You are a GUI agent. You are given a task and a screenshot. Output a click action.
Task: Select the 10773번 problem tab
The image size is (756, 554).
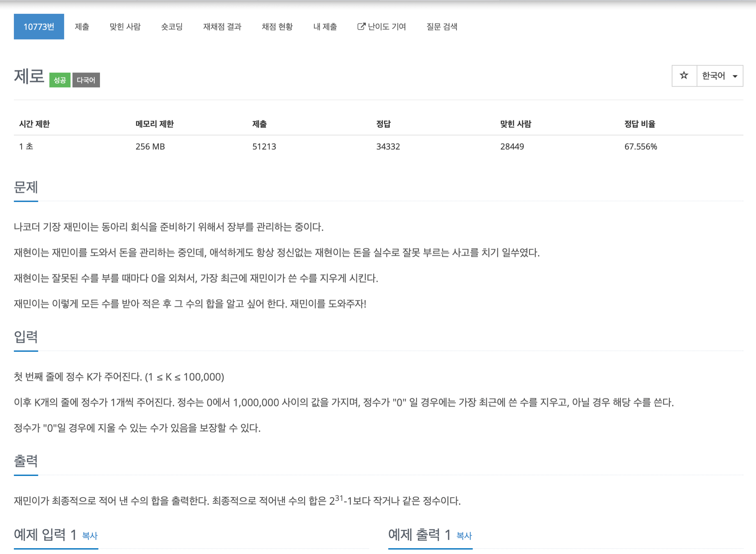39,26
